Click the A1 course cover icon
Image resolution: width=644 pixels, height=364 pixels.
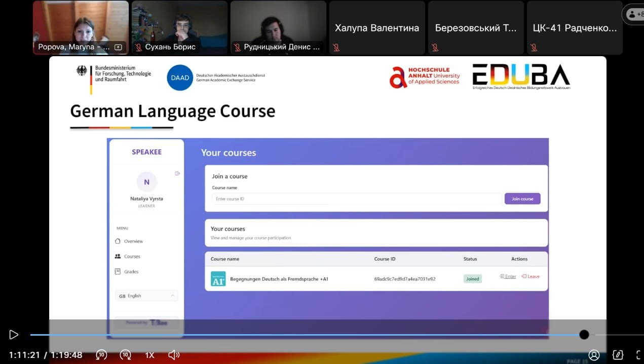point(218,278)
